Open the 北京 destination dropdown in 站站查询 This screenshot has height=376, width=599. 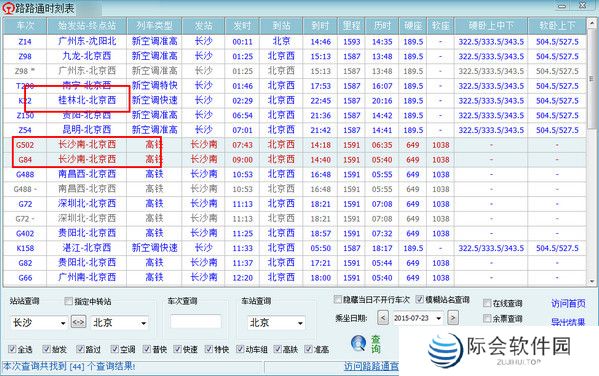tap(144, 323)
